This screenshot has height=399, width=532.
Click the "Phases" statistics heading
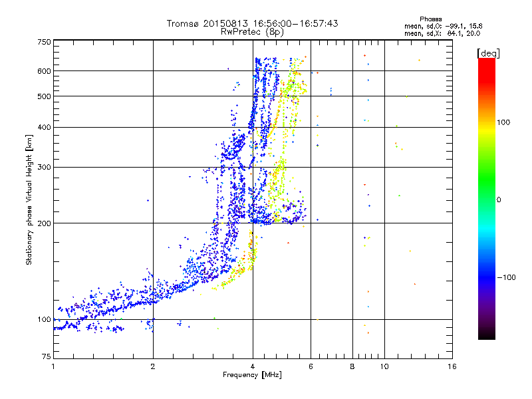430,19
